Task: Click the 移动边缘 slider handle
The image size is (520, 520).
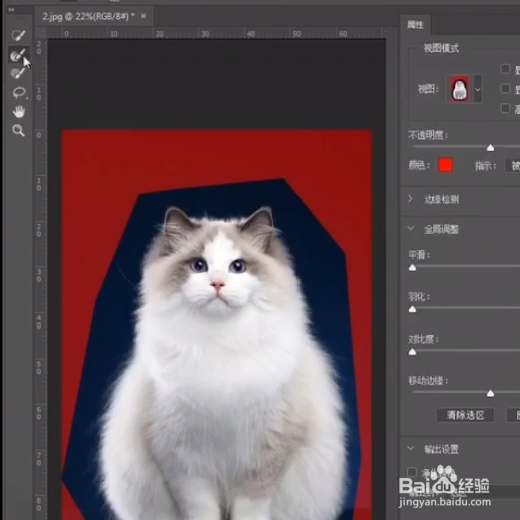Action: (490, 394)
